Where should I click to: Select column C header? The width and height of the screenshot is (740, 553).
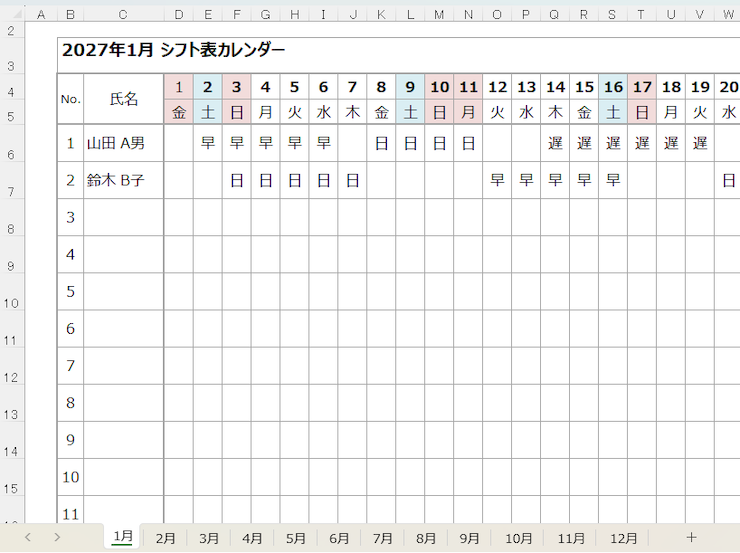click(x=123, y=15)
